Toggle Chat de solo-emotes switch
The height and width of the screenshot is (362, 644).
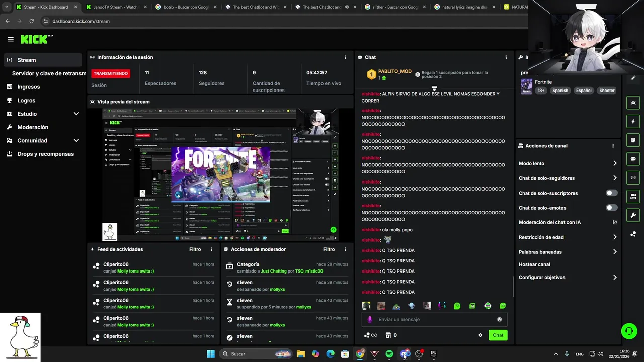click(612, 208)
